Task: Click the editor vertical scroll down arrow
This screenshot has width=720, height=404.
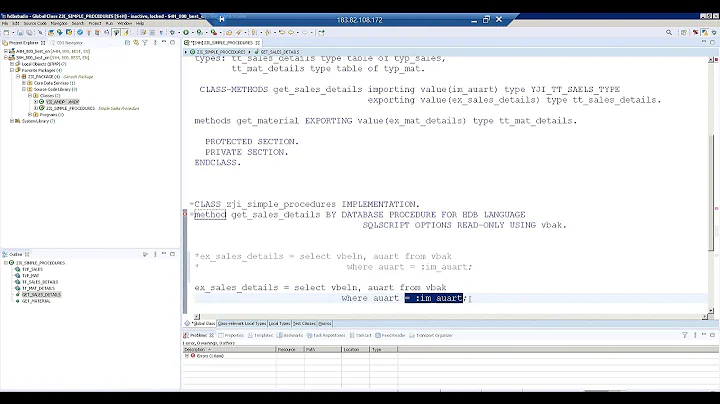Action: (x=711, y=311)
